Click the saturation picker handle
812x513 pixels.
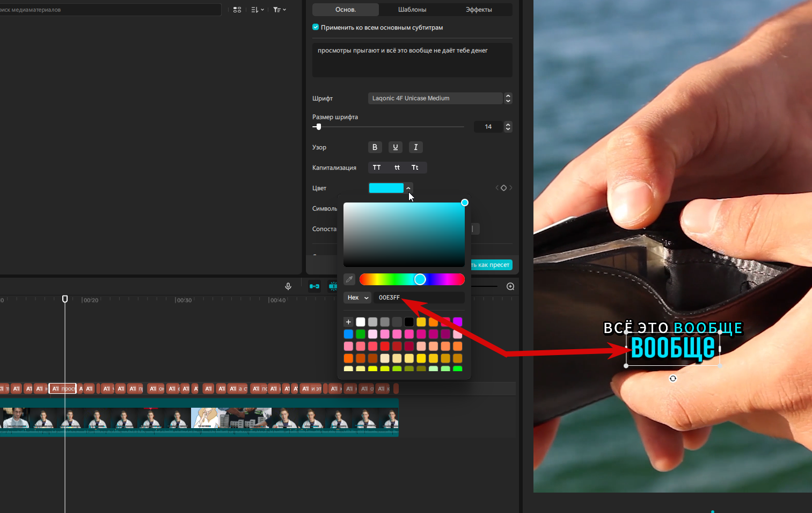coord(465,203)
